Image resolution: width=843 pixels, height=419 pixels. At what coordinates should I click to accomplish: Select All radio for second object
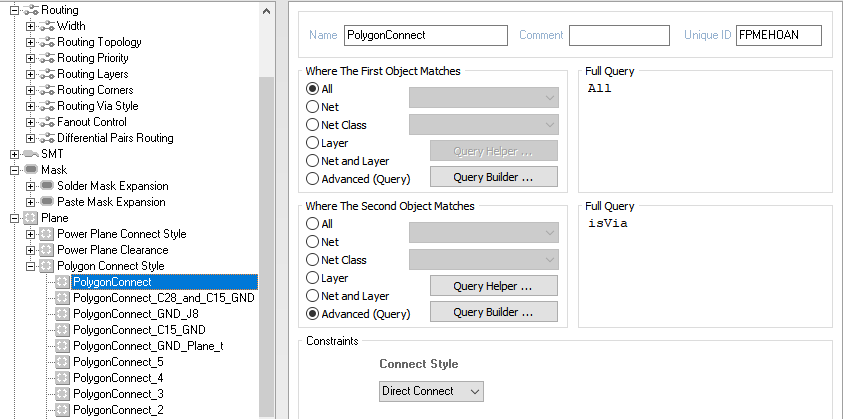(x=314, y=224)
